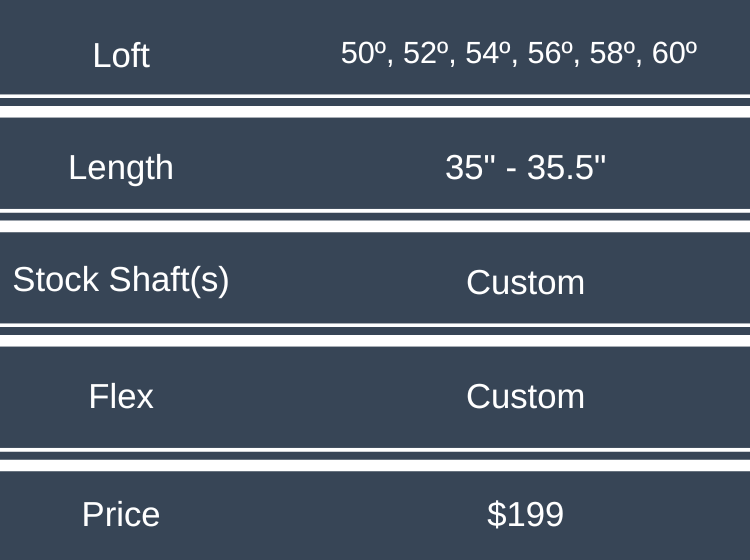Image resolution: width=750 pixels, height=560 pixels.
Task: Click the divider between Stock Shaft(s) and Flex rows
Action: tap(375, 335)
